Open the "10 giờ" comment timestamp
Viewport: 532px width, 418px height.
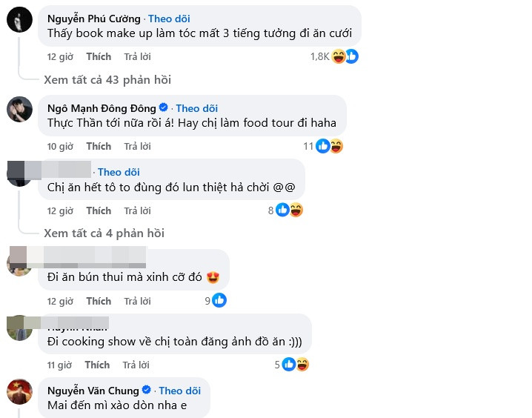60,146
